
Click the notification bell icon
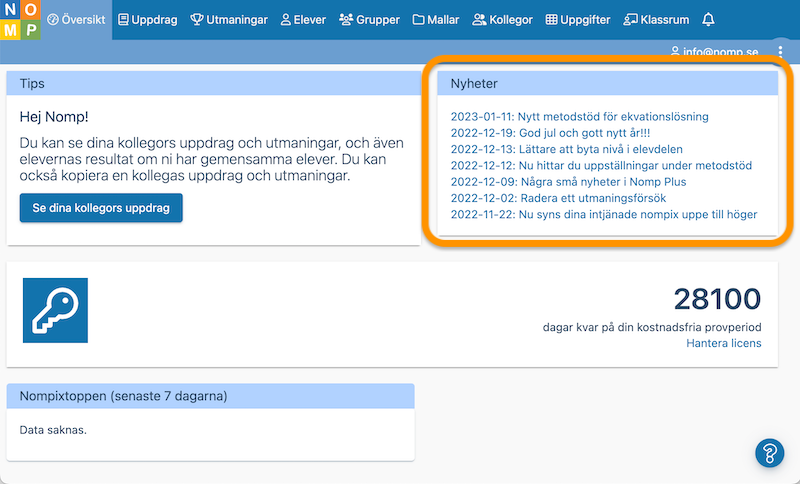pos(708,20)
